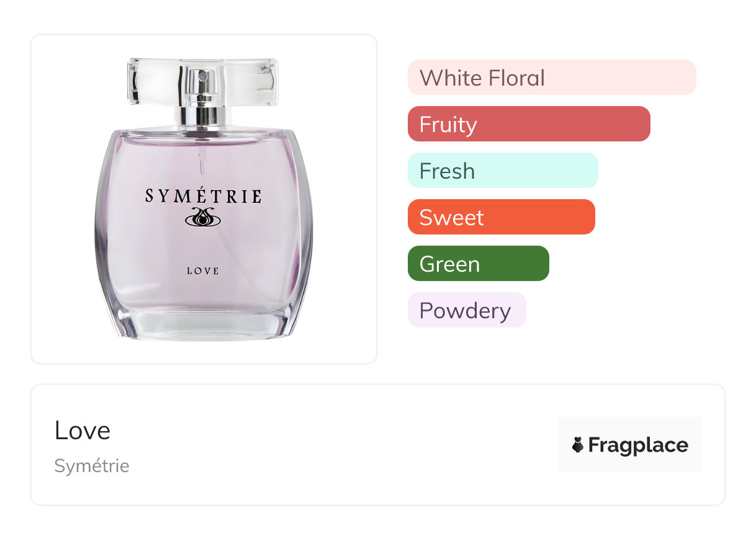Select the Fruity accord bar
756x536 pixels.
pyautogui.click(x=528, y=124)
